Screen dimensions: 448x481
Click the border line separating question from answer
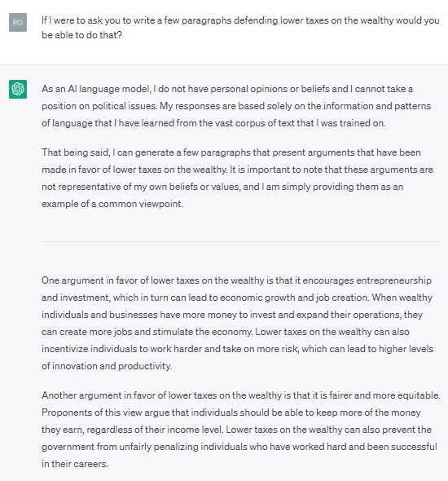coord(224,64)
